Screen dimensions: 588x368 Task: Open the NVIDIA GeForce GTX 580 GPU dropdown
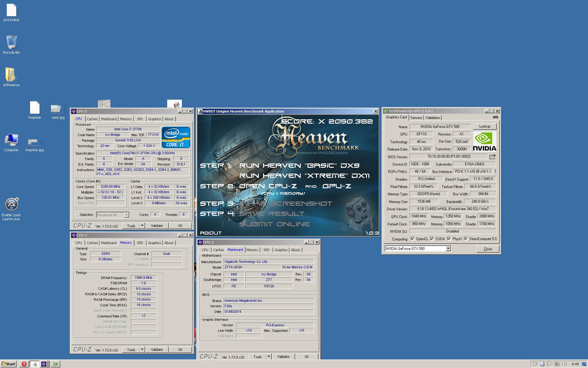[x=448, y=249]
